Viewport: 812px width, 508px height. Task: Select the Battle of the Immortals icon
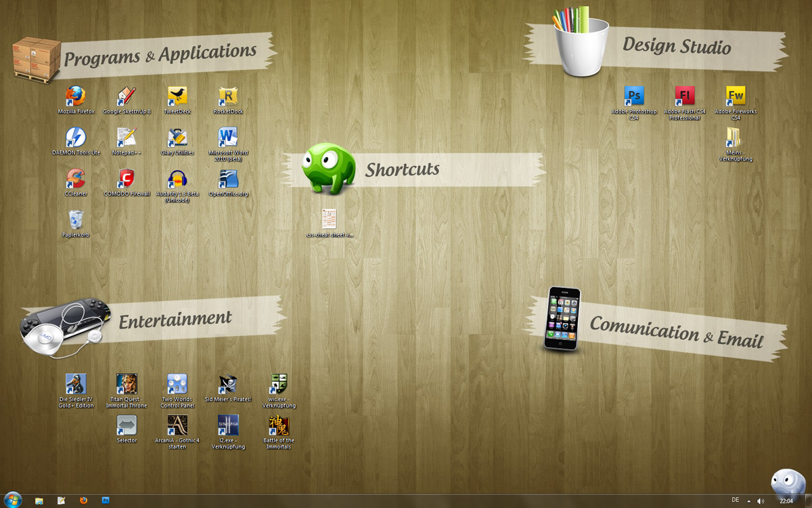point(279,425)
